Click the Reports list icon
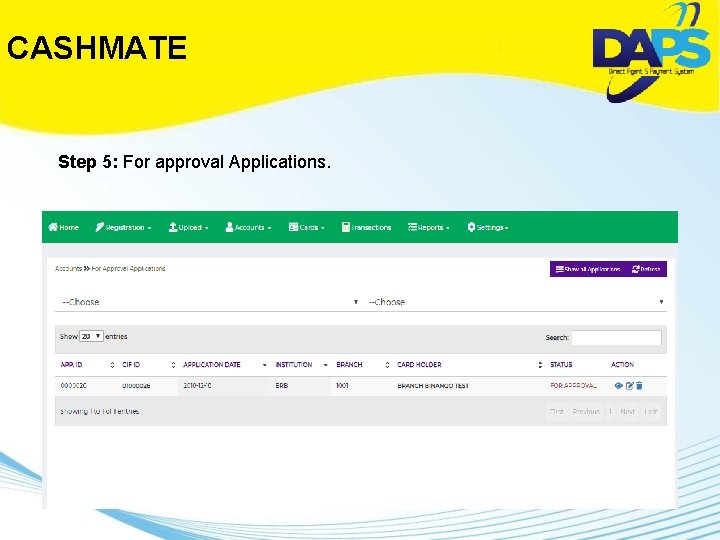The image size is (720, 540). (412, 227)
